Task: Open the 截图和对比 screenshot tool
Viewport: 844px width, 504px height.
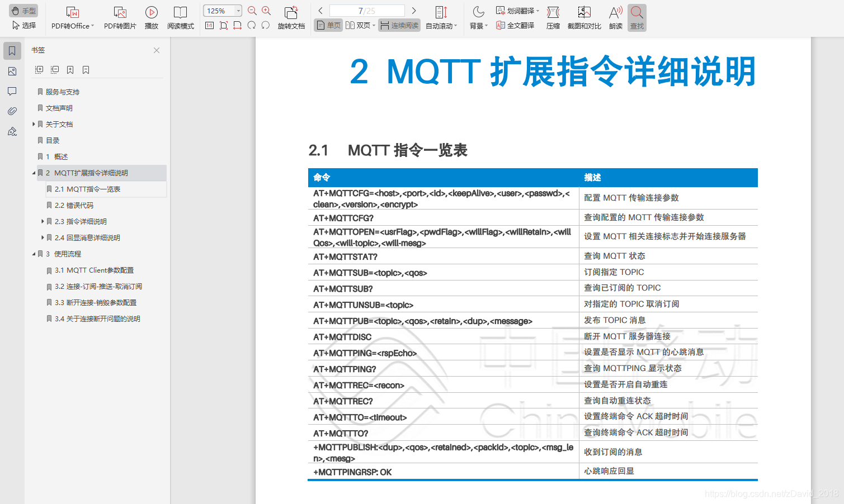Action: click(x=584, y=17)
